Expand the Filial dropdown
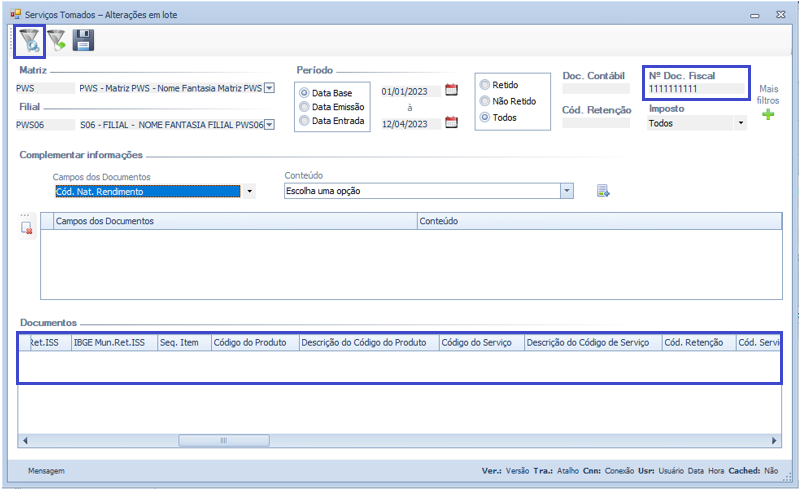Image resolution: width=802 pixels, height=491 pixels. click(x=268, y=125)
